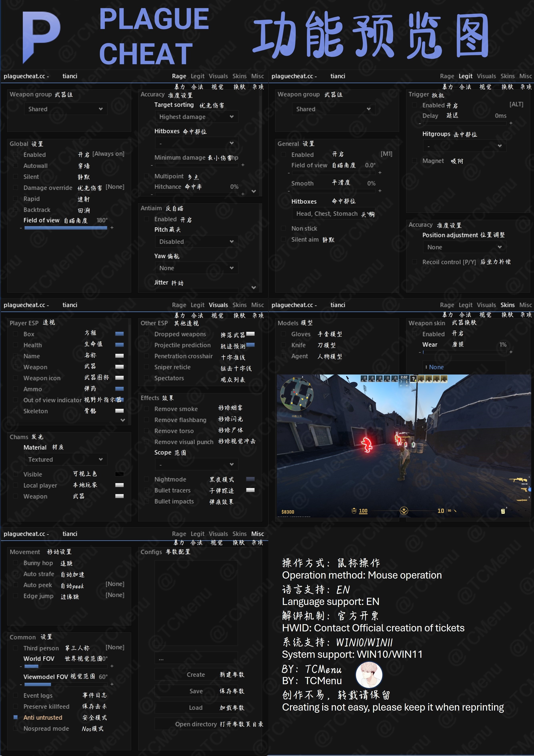
Task: Click the question mark icon on game scoreboard
Action: [x=414, y=379]
